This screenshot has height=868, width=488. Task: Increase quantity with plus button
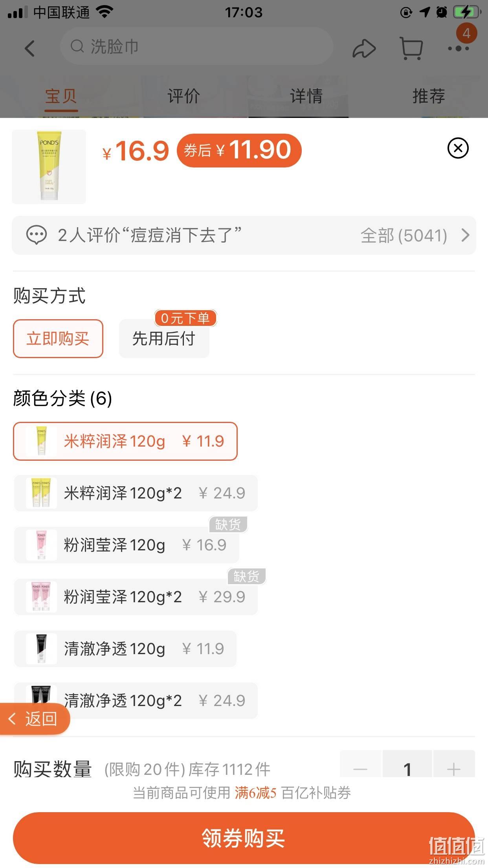point(454,769)
